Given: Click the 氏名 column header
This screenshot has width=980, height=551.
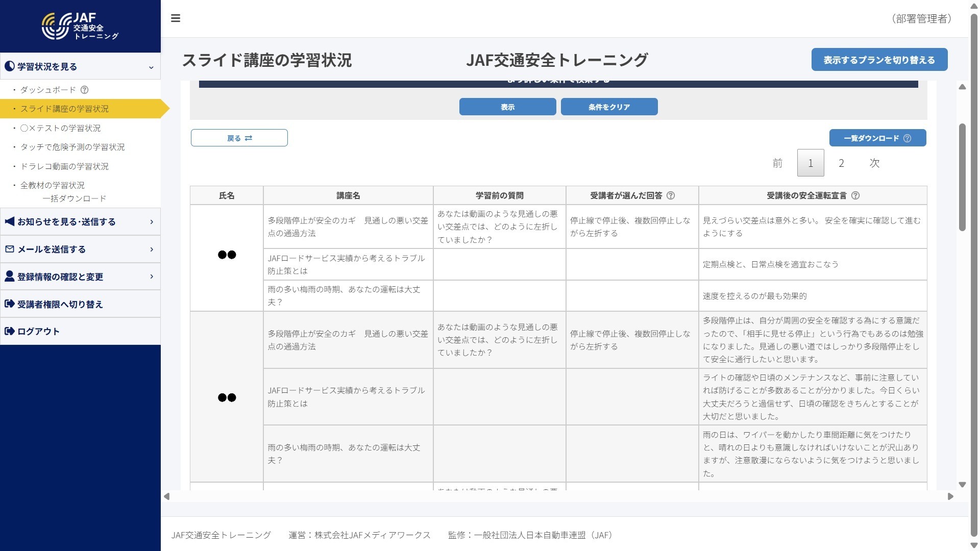Looking at the screenshot, I should (x=227, y=195).
